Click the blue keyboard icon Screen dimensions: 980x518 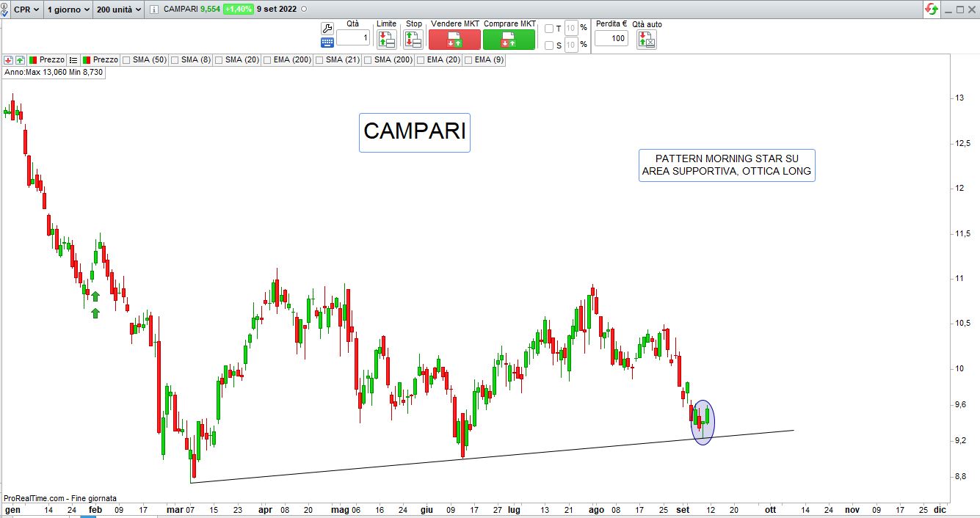(x=327, y=43)
